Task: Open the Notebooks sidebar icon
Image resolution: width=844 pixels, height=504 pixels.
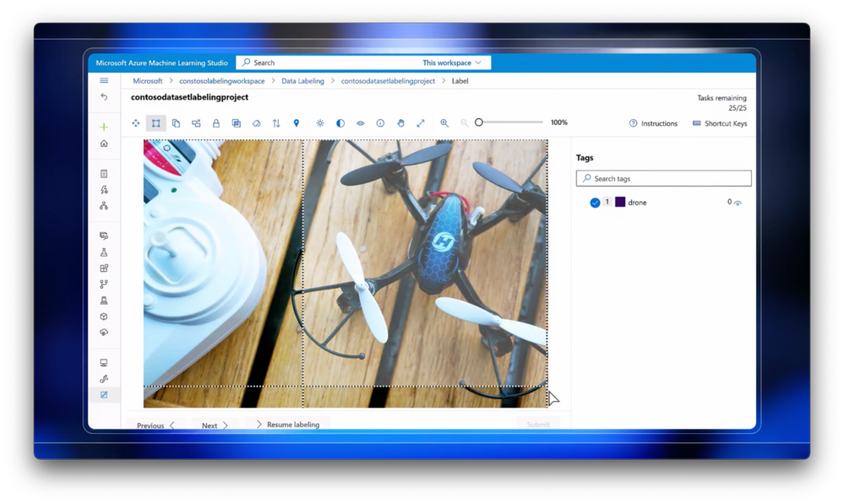Action: coord(104,174)
